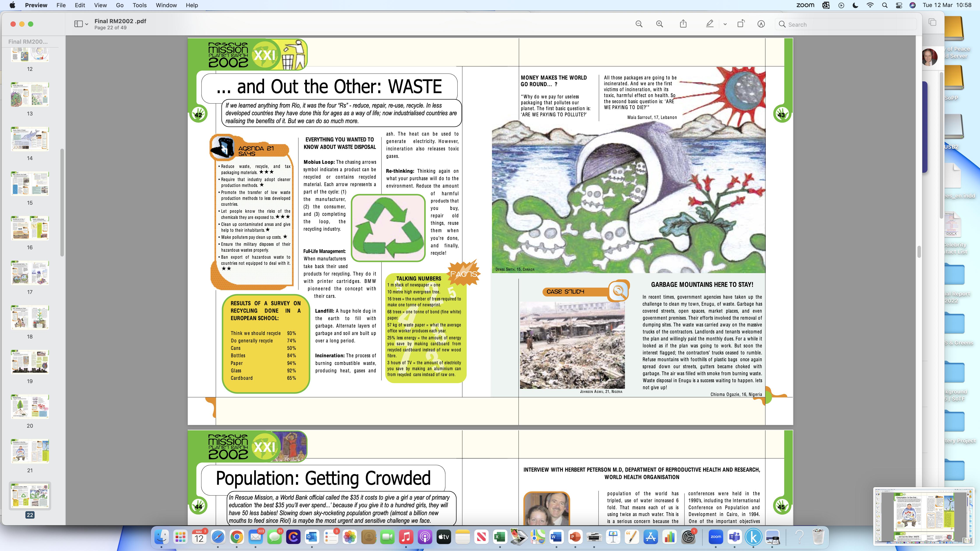Open Zoom app from the Dock
This screenshot has height=551, width=980.
point(716,537)
